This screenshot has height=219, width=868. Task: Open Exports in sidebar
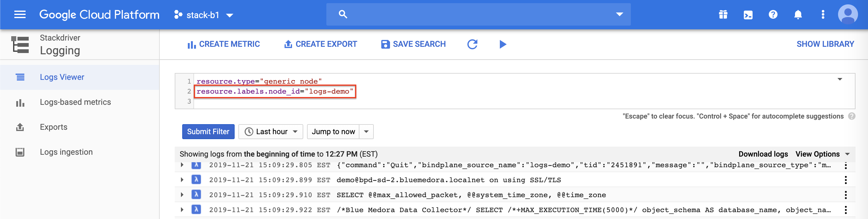tap(80, 127)
